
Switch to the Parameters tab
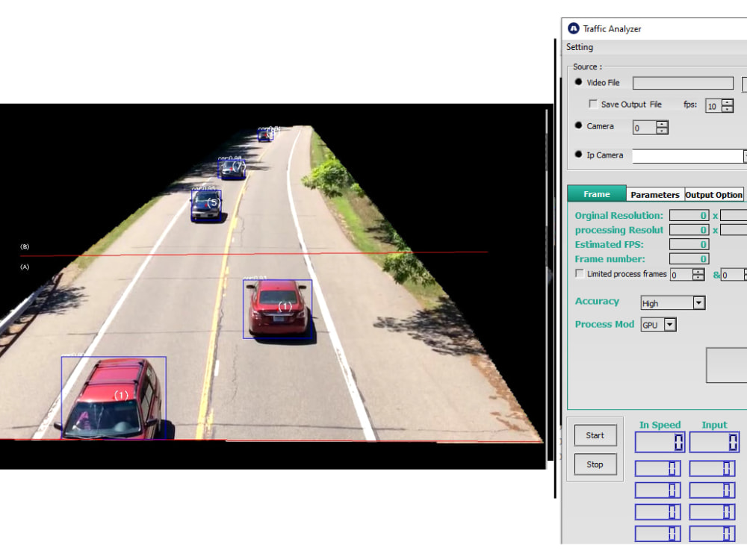point(655,194)
